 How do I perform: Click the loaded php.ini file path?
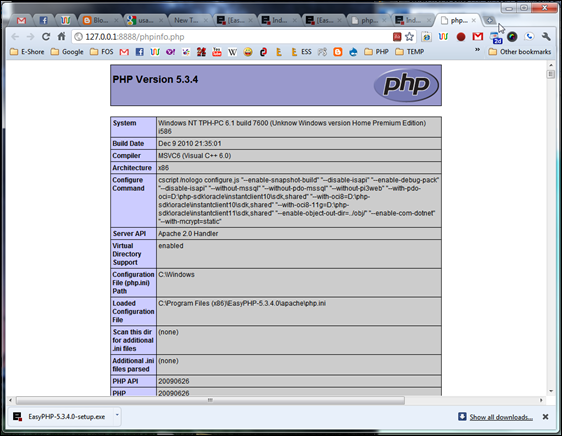pyautogui.click(x=242, y=303)
